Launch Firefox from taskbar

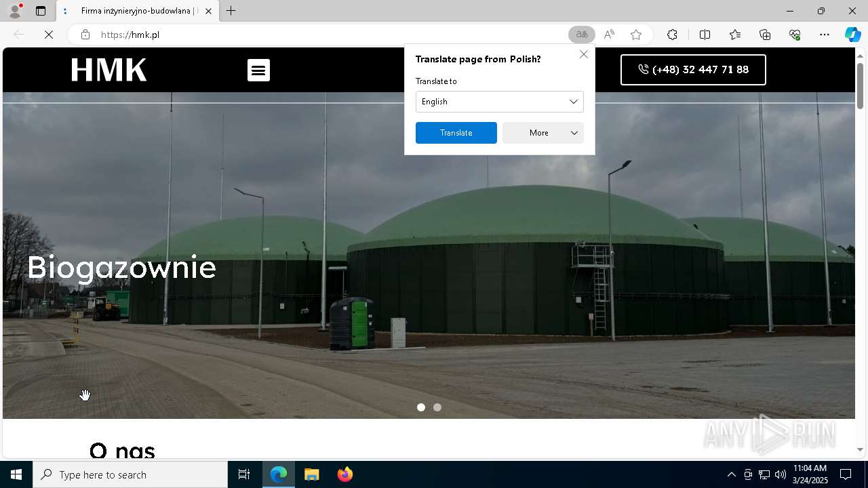(x=345, y=474)
